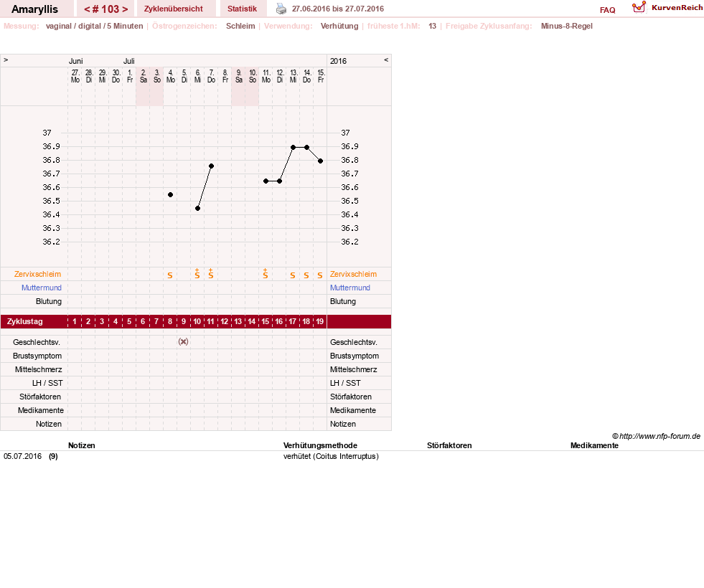Select cycle day 1 cell

click(75, 321)
